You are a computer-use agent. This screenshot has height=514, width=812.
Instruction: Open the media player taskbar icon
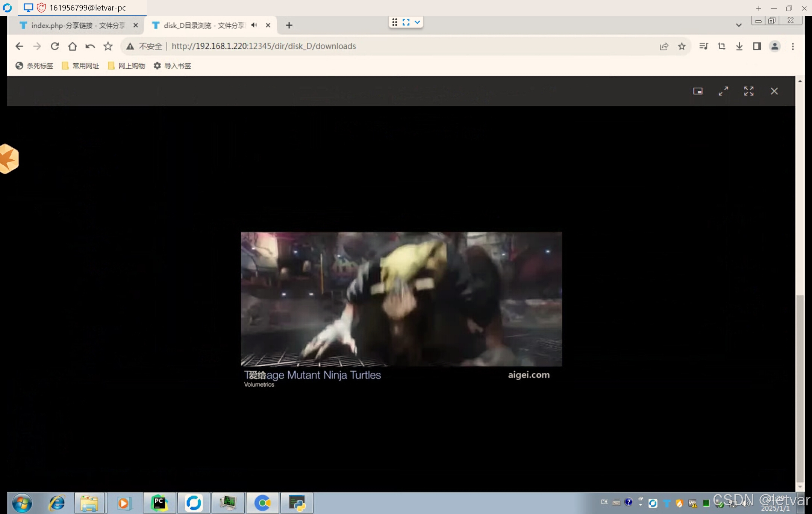pyautogui.click(x=124, y=503)
